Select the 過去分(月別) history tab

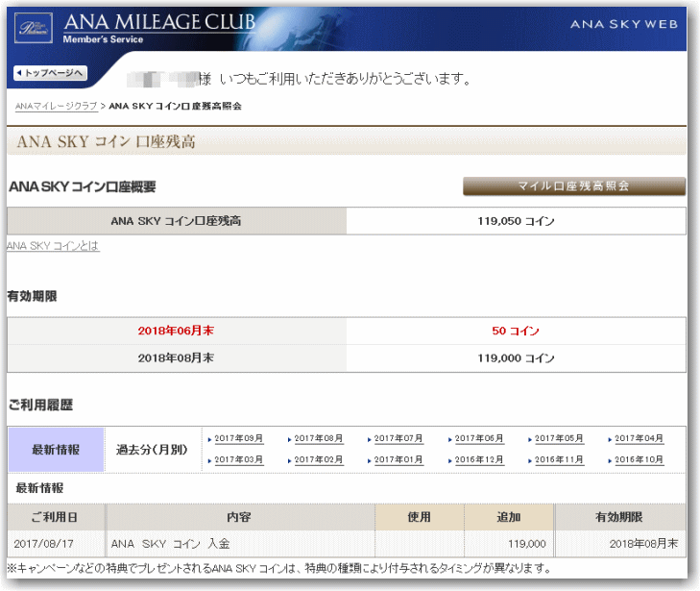click(152, 450)
